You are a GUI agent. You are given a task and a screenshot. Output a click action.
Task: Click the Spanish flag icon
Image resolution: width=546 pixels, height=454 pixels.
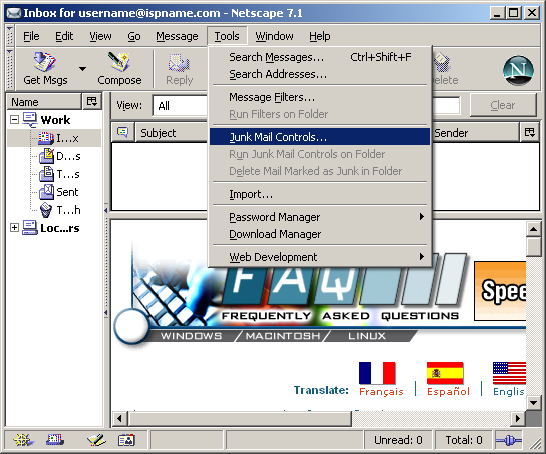click(445, 373)
